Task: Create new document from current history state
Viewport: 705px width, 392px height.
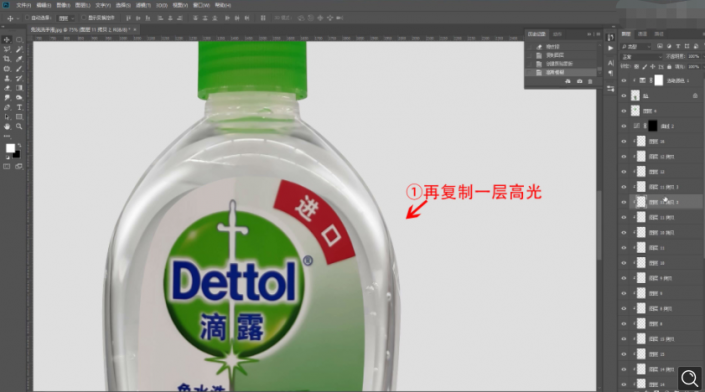Action: tap(568, 81)
